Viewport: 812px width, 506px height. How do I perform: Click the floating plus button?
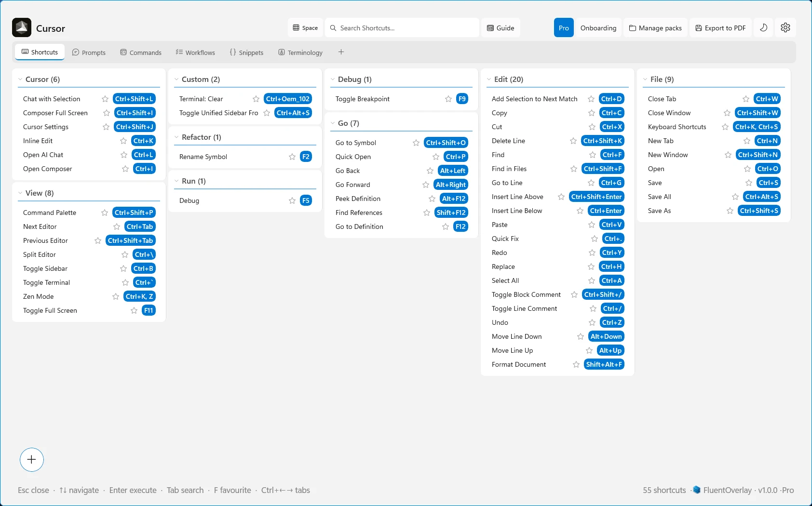pos(32,459)
